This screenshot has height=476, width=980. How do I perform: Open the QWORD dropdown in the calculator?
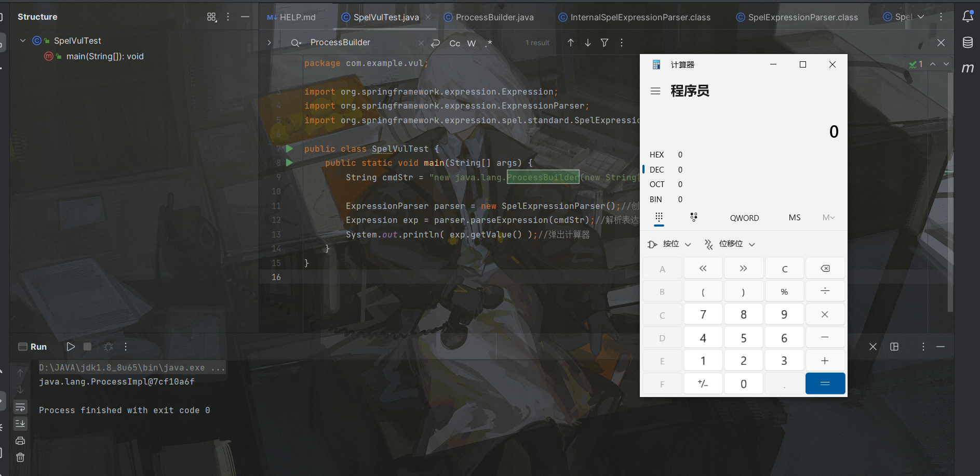pyautogui.click(x=744, y=218)
